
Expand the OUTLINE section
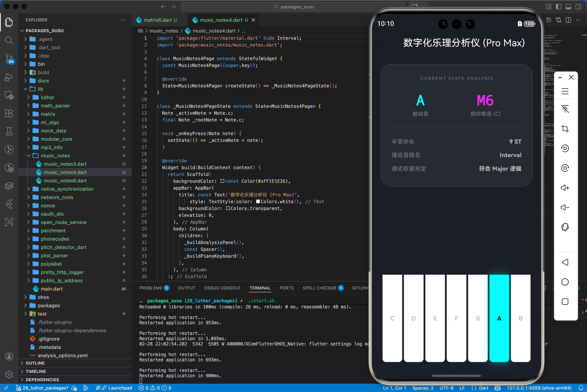35,363
